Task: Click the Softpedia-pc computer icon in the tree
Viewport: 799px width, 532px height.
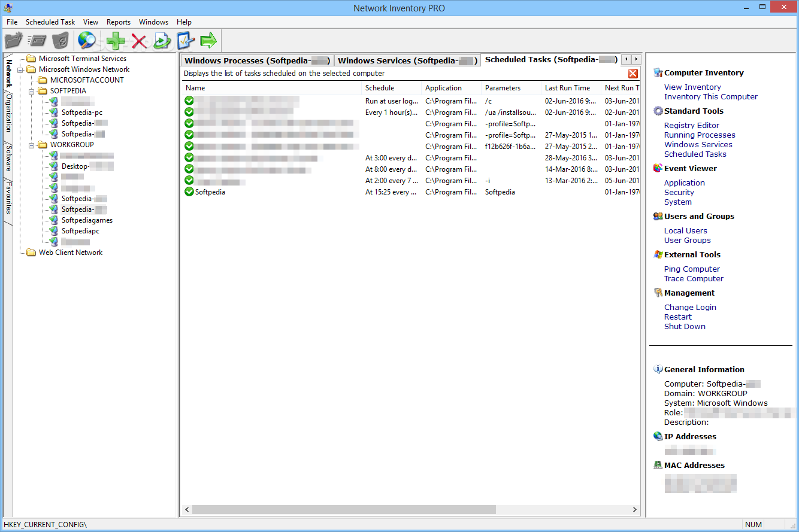Action: coord(53,112)
